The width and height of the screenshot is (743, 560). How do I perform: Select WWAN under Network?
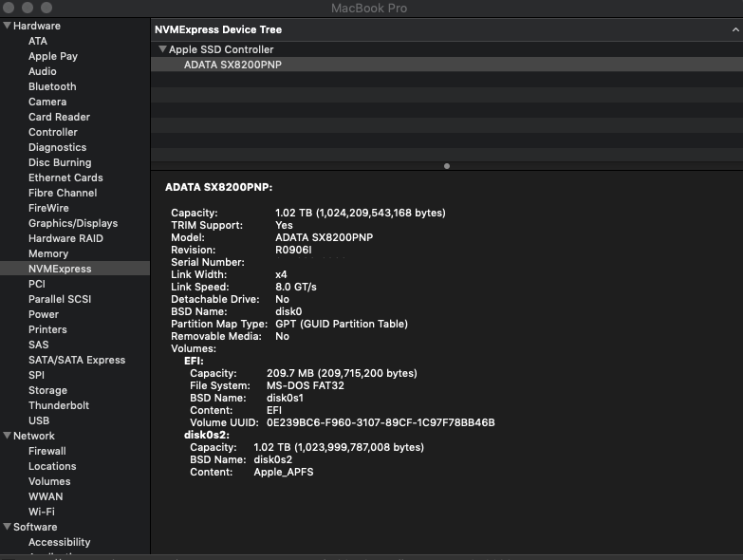point(46,496)
